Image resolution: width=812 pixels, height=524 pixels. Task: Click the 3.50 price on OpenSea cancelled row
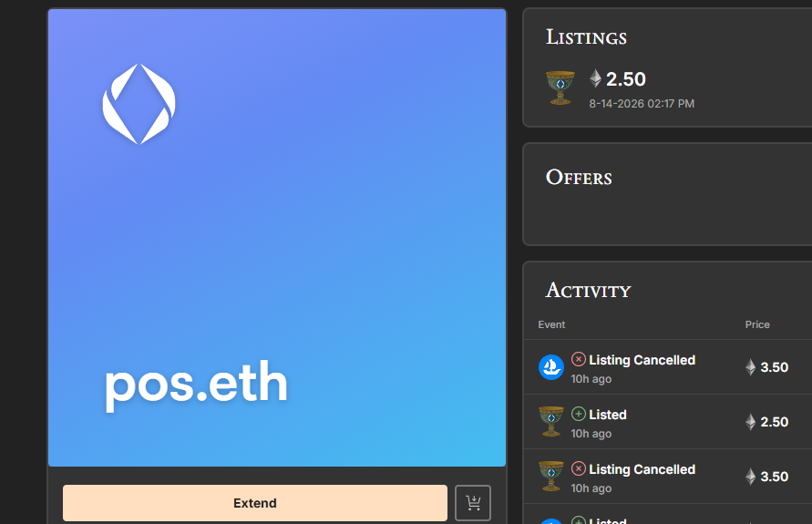pyautogui.click(x=775, y=367)
